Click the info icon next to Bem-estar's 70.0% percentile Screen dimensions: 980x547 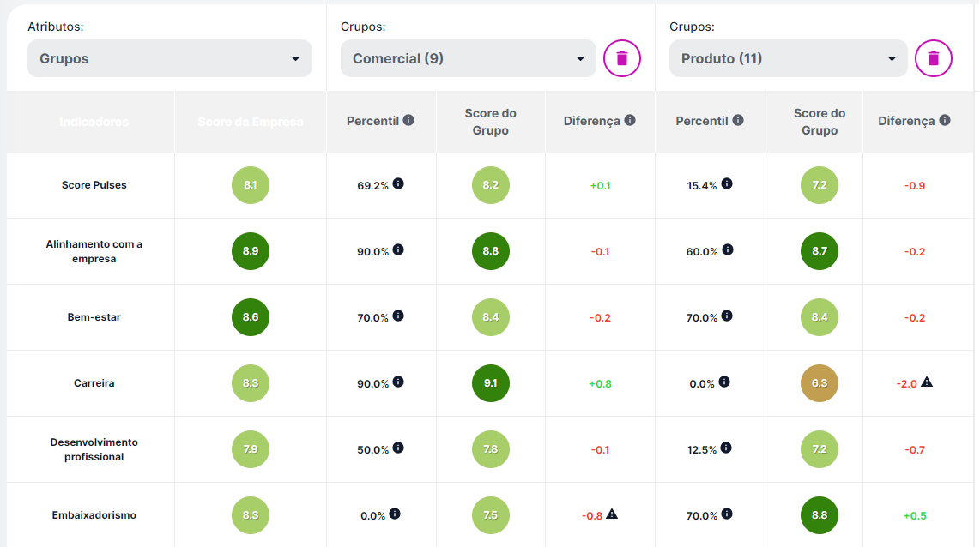click(x=400, y=316)
